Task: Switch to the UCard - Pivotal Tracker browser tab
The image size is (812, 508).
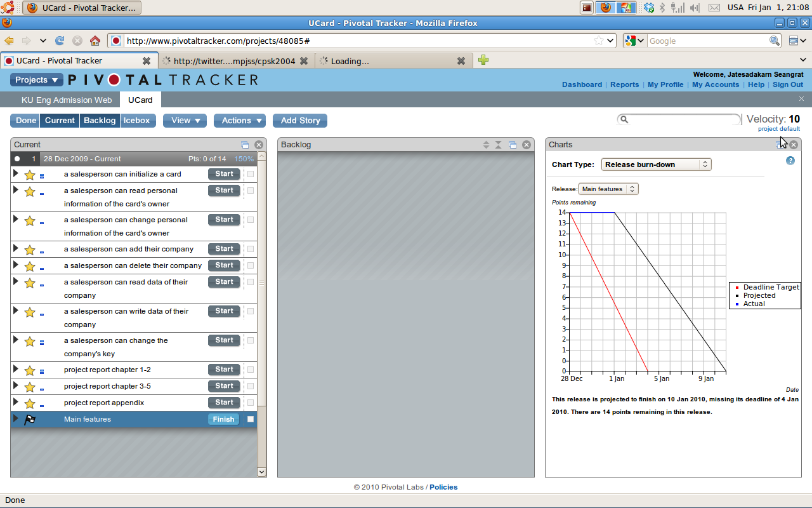Action: click(x=78, y=61)
